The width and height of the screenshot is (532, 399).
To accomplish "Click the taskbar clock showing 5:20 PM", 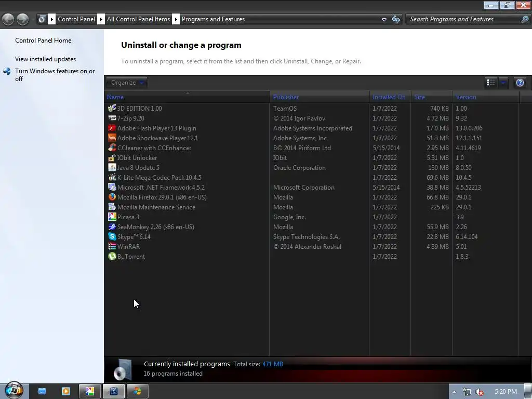I will 506,392.
